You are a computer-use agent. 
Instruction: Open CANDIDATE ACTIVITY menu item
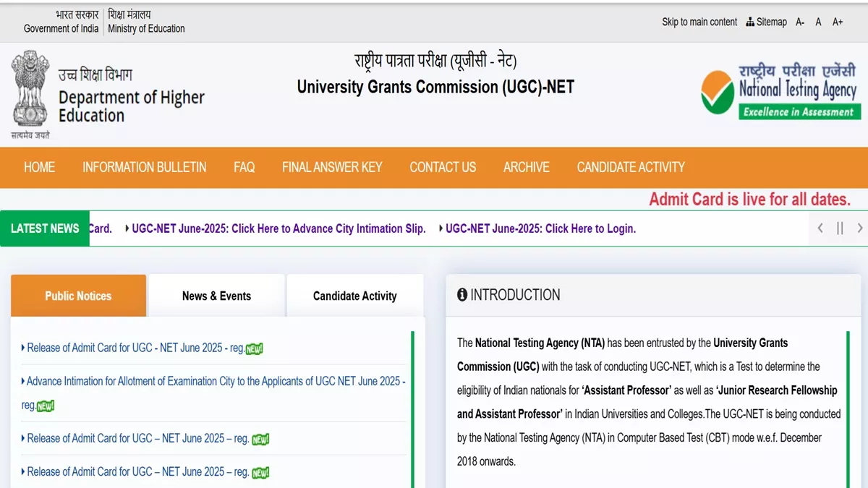(x=631, y=167)
